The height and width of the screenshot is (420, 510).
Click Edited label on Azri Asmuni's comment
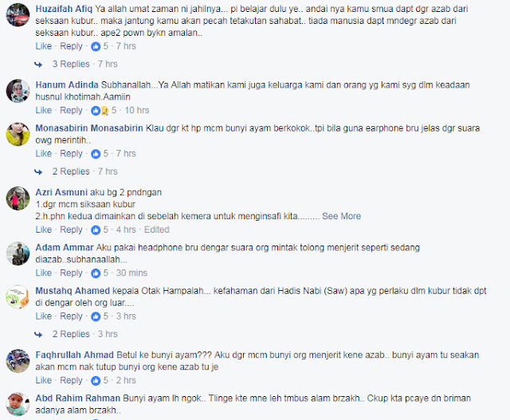click(x=156, y=230)
